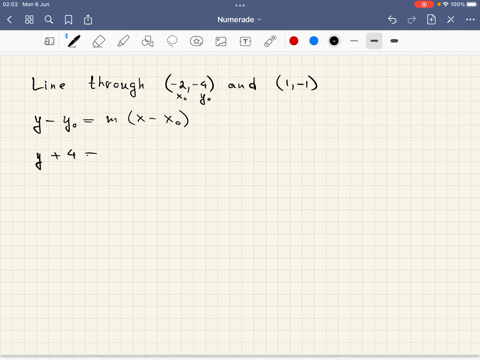Viewport: 480px width, 360px height.
Task: Redo the last undone stroke
Action: [x=412, y=20]
